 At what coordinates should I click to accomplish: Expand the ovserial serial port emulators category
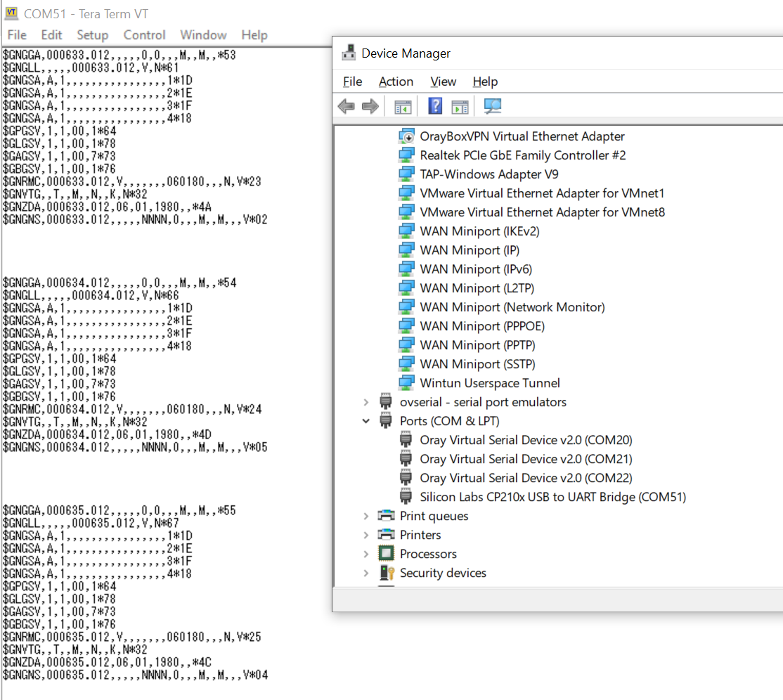coord(365,401)
